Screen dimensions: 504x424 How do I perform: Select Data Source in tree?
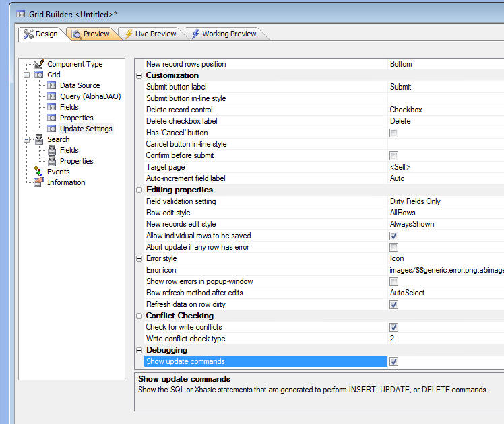point(80,85)
